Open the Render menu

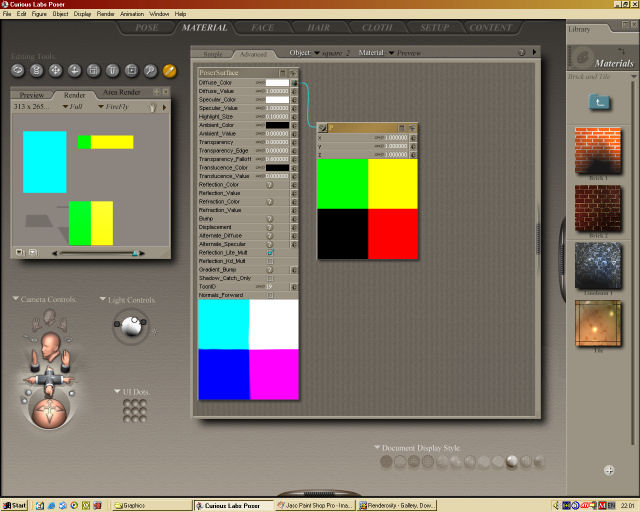105,14
